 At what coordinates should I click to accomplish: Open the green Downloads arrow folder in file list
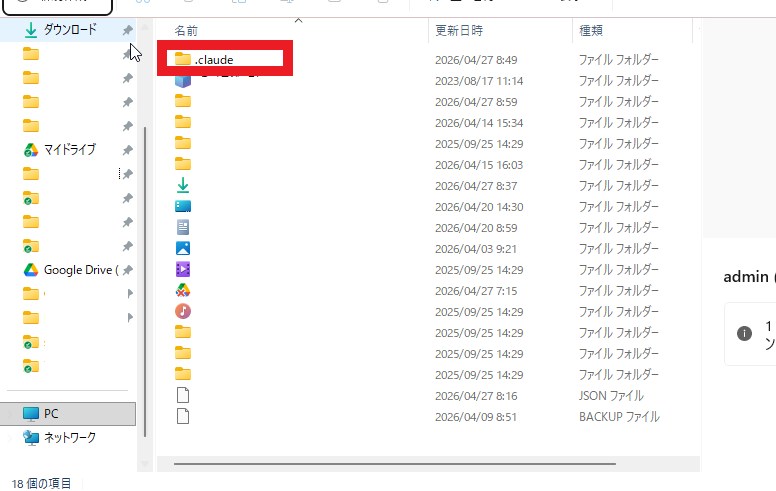[x=183, y=185]
